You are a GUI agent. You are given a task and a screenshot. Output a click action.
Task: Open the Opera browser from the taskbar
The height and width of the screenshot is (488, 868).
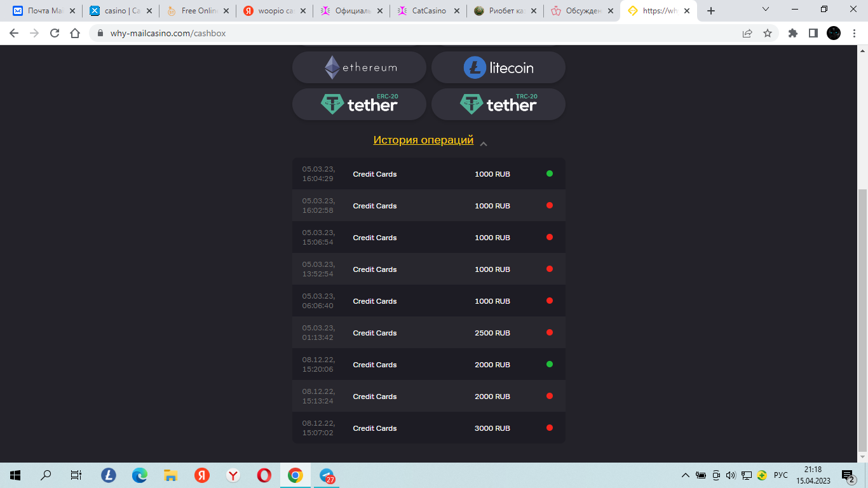point(264,475)
